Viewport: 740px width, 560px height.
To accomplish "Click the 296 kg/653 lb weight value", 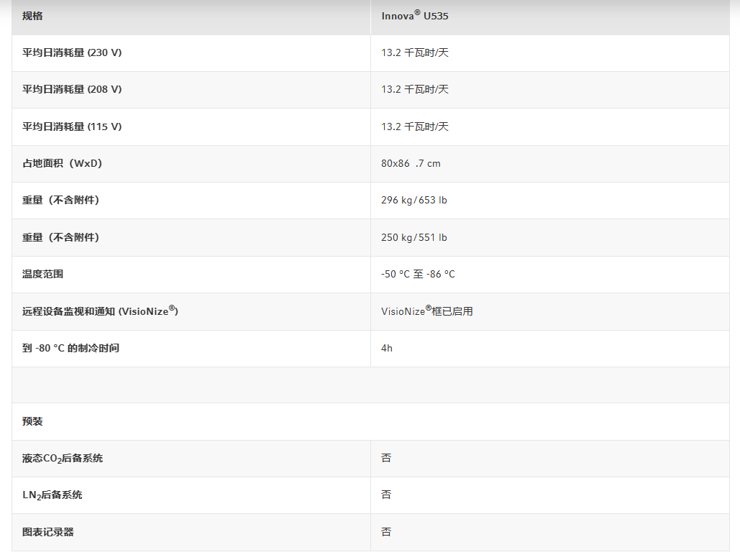I will tap(414, 201).
